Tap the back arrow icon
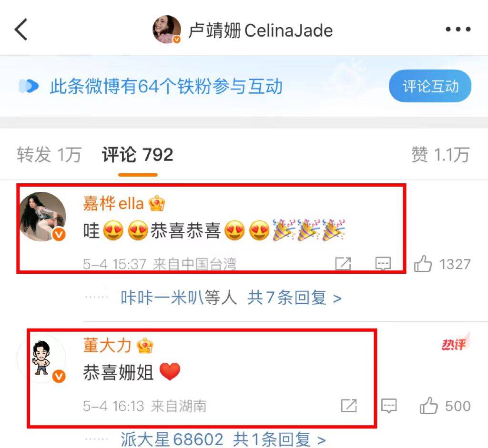 (21, 30)
